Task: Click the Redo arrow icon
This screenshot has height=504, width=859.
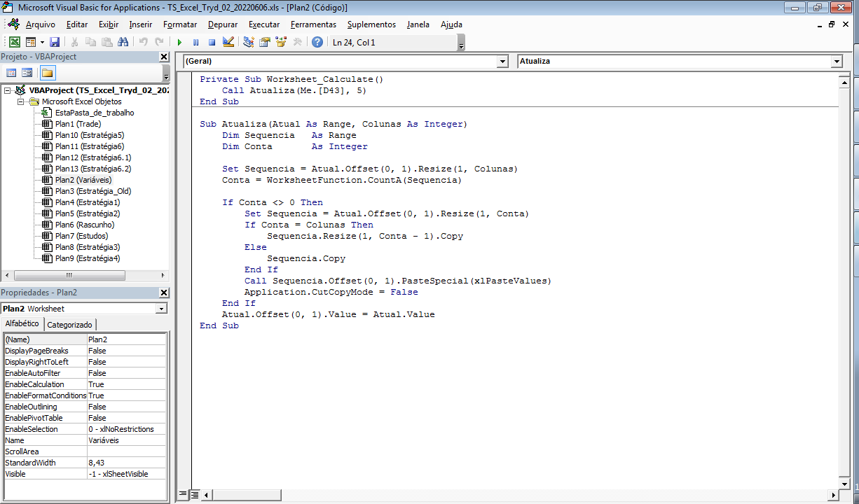Action: (160, 42)
